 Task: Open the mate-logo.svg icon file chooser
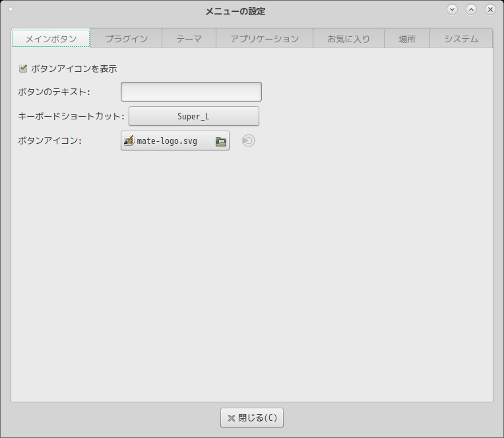point(175,141)
